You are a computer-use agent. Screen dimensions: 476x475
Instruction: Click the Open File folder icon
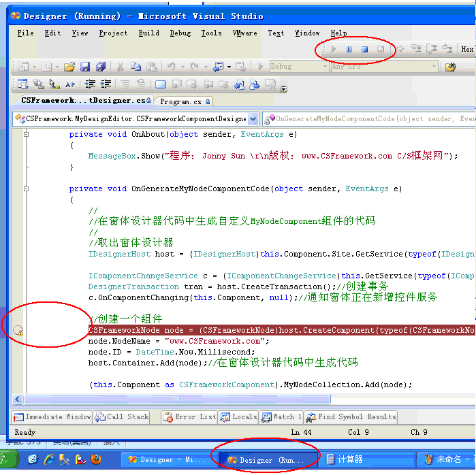[69, 67]
